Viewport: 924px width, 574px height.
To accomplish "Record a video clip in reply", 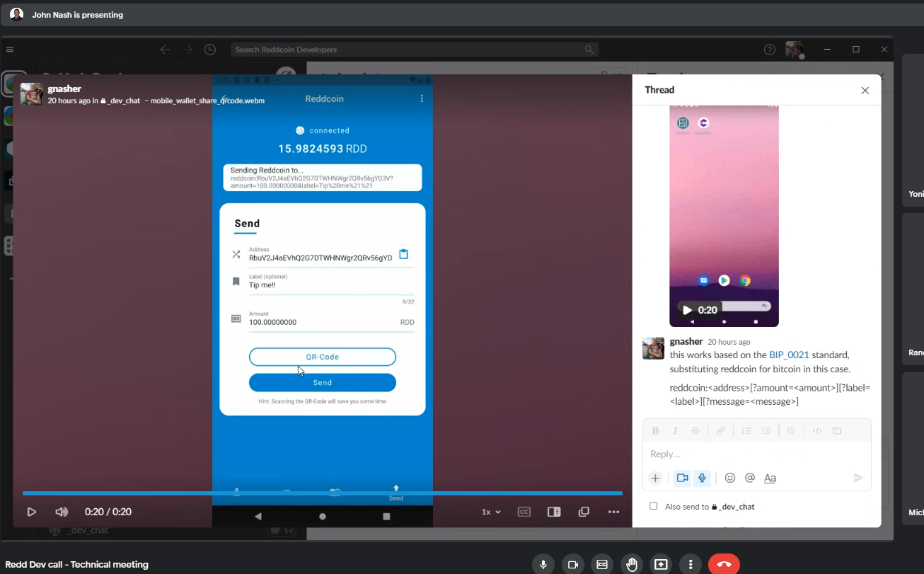I will point(682,478).
